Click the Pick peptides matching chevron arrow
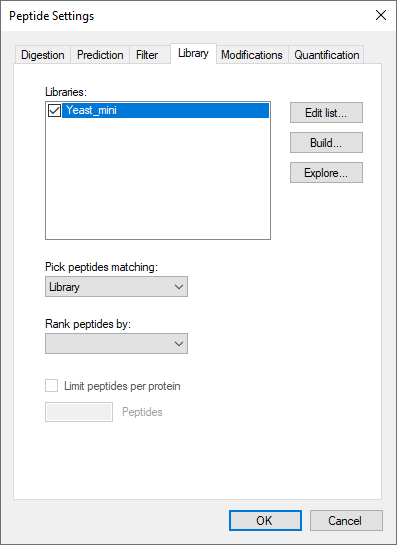 coord(179,287)
